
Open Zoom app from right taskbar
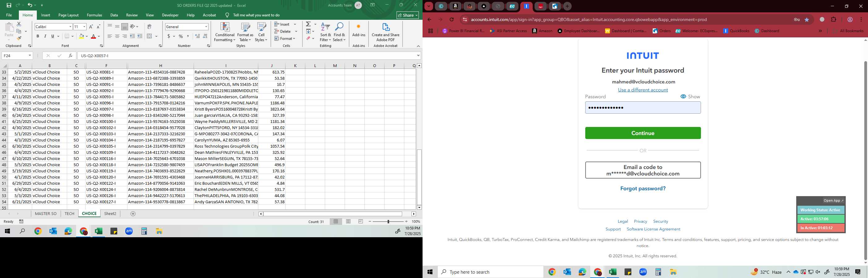pos(643,272)
